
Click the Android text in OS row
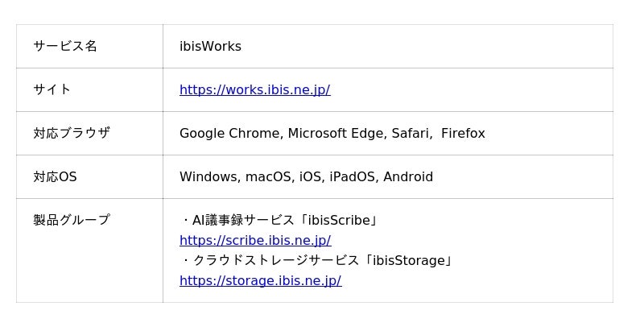(x=408, y=177)
